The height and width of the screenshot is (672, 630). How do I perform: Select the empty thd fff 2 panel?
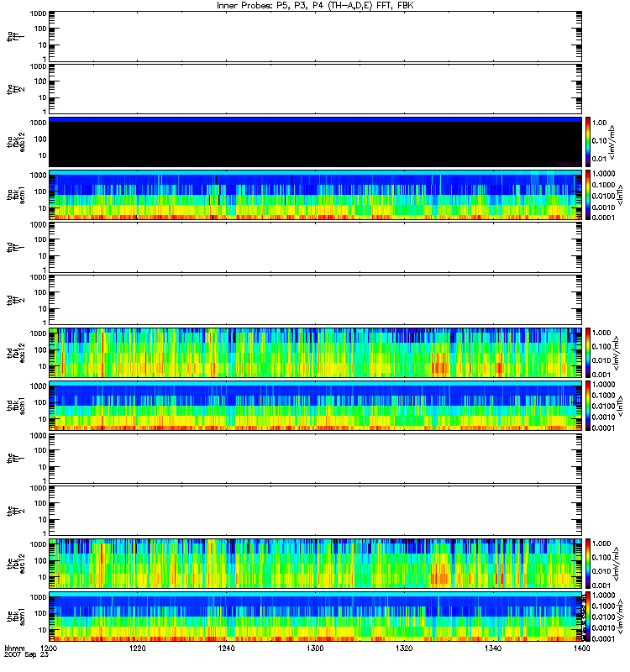click(x=315, y=300)
